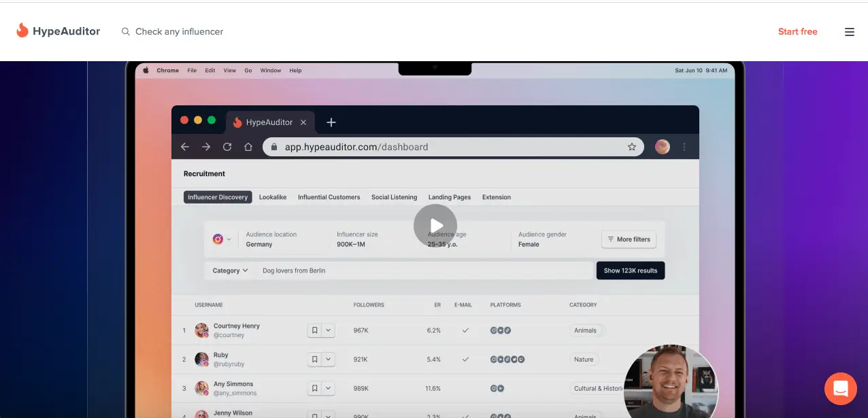The image size is (868, 418).
Task: Switch to the Landing Pages tab
Action: 450,197
